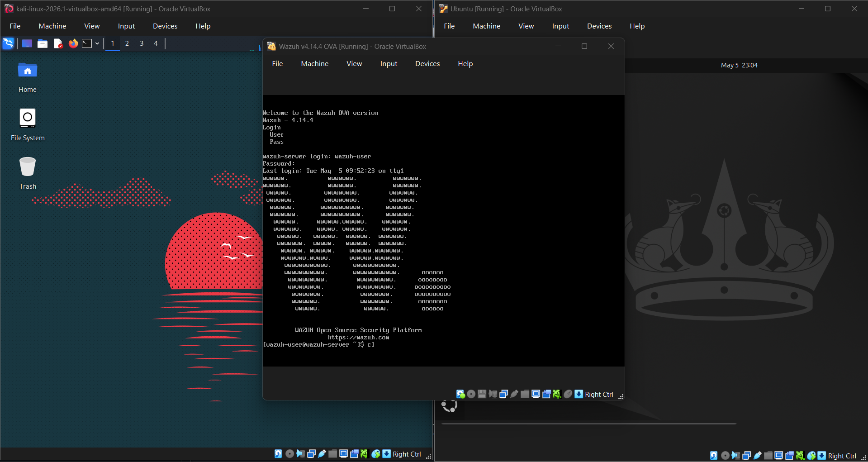Open the terminal emulator in the Kali panel

(x=87, y=43)
